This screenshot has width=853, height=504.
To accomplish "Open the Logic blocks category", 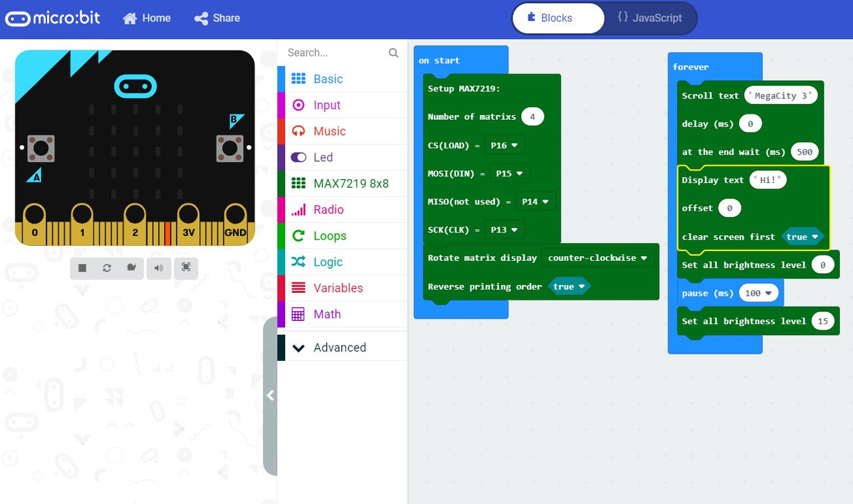I will click(342, 262).
